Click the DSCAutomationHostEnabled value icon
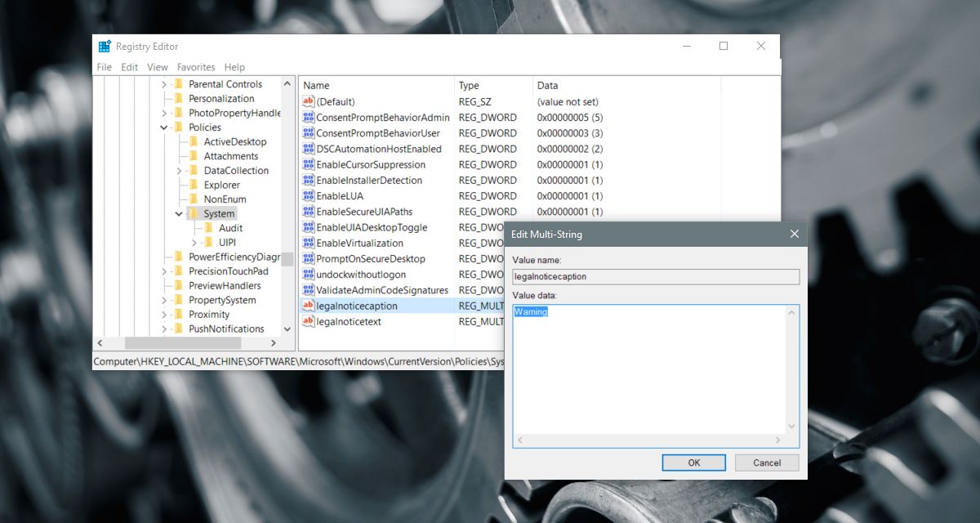 308,149
